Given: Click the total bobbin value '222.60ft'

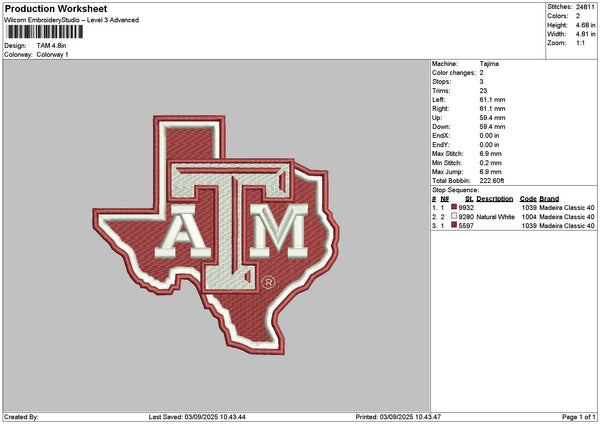Looking at the screenshot, I should 492,181.
